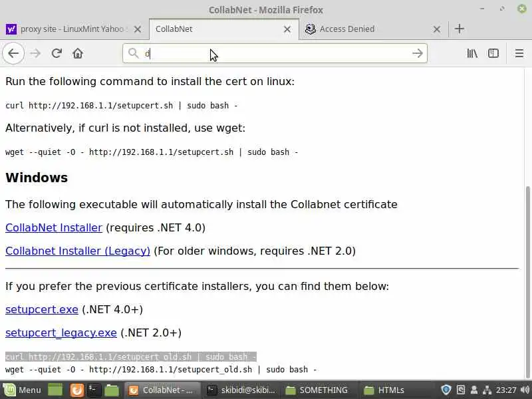
Task: Focus the address bar input field
Action: coord(275,53)
